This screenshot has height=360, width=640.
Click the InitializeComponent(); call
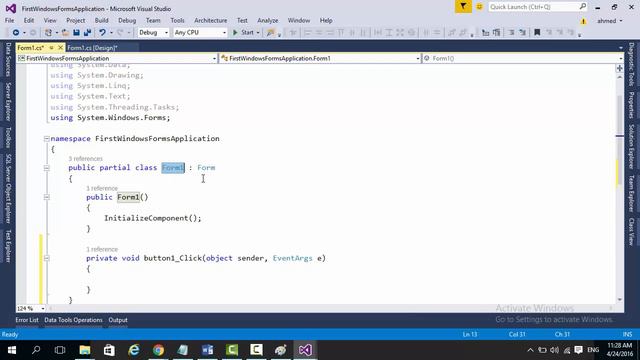pyautogui.click(x=153, y=218)
